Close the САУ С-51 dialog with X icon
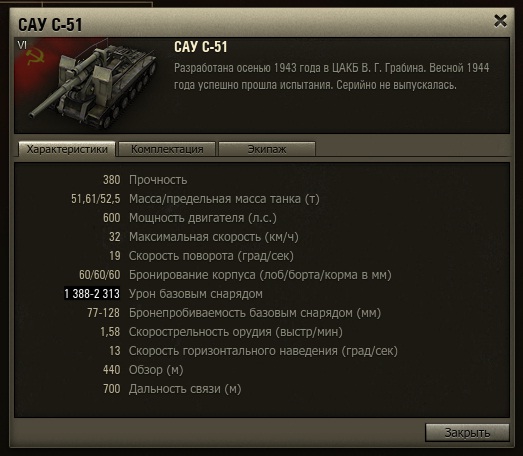The height and width of the screenshot is (456, 523). 500,21
